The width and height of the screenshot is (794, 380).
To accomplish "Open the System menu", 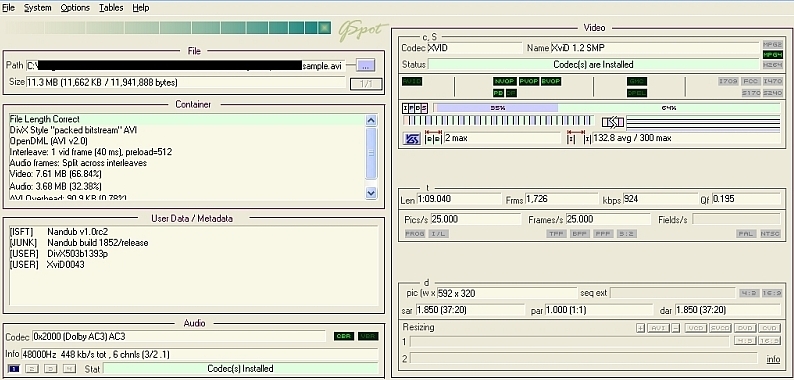I will (37, 8).
